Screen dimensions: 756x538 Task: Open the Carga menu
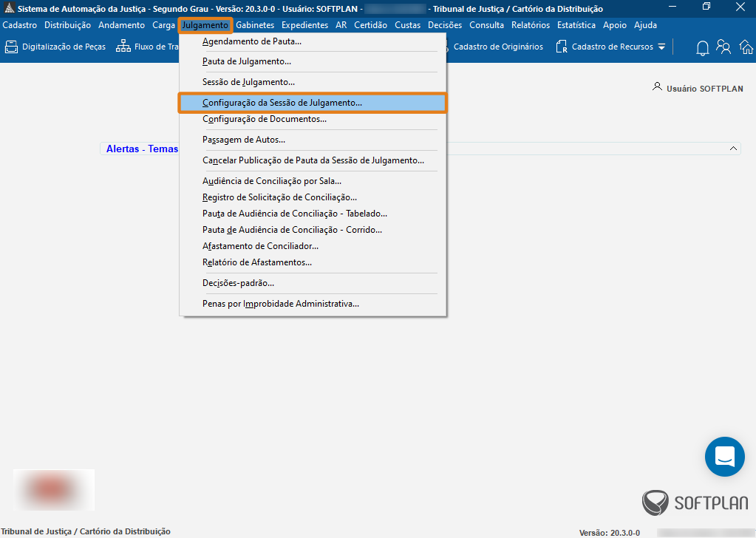pyautogui.click(x=163, y=25)
